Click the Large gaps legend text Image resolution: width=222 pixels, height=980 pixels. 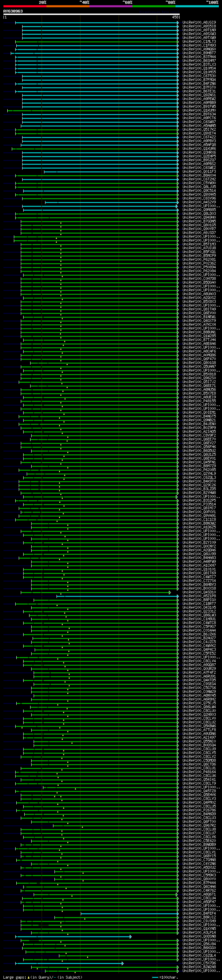[x=42, y=977]
